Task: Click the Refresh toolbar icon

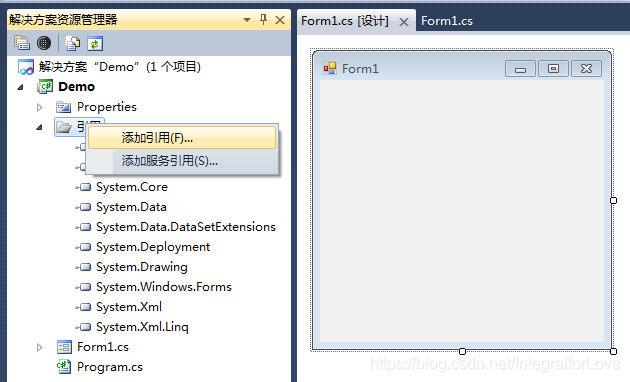Action: (x=95, y=43)
